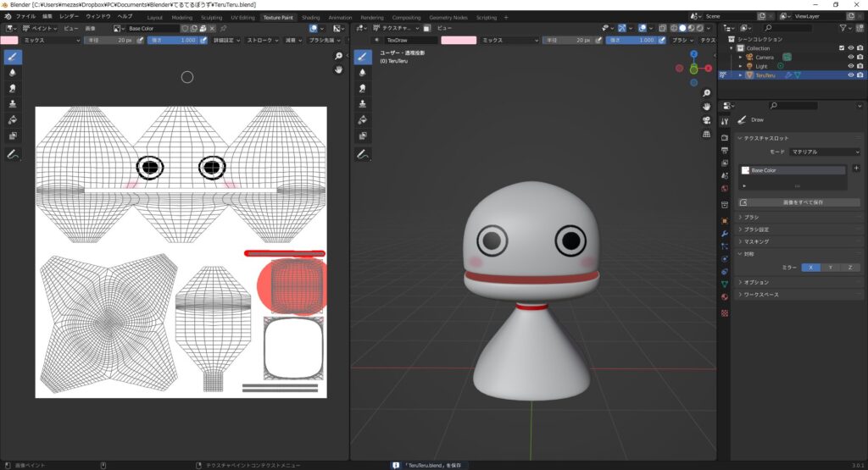Open the Material properties tab icon
Screen dimensions: 868x470
click(x=725, y=297)
